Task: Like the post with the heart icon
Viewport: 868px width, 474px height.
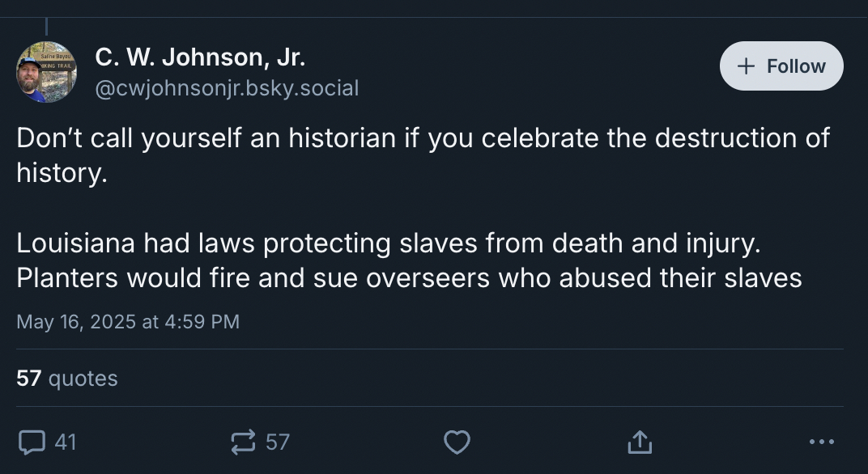Action: click(457, 442)
